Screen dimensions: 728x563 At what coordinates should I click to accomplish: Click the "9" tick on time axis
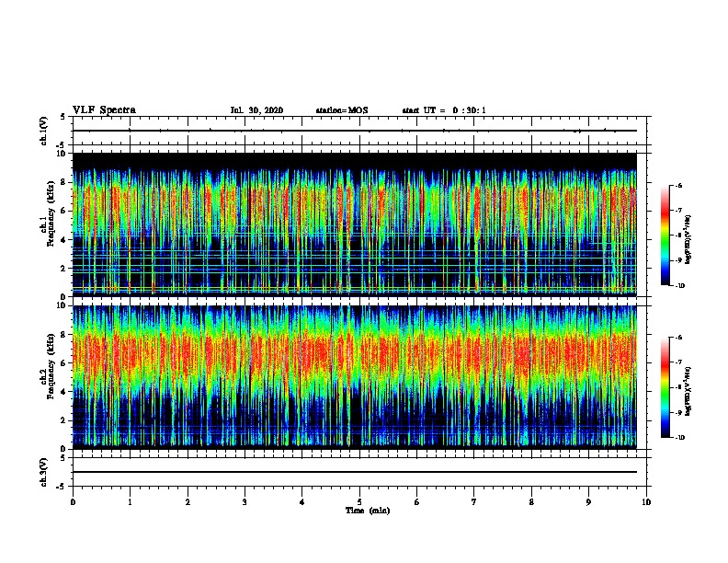[x=588, y=502]
